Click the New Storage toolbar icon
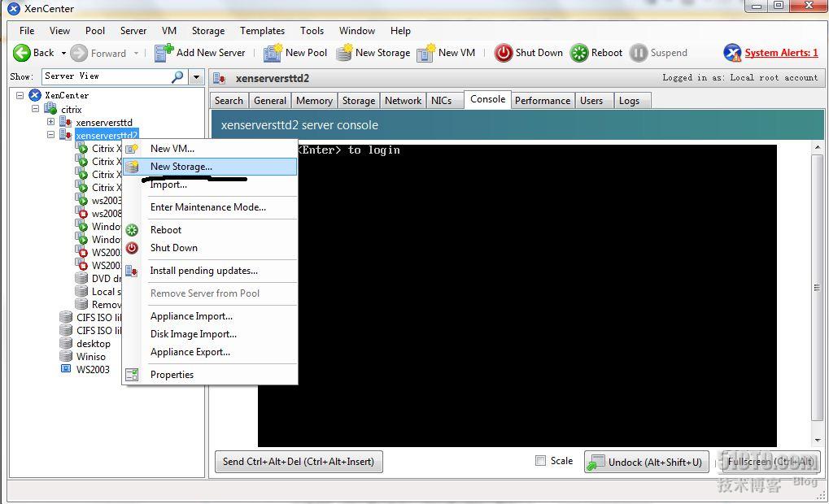Screen dimensions: 829x504 [344, 53]
